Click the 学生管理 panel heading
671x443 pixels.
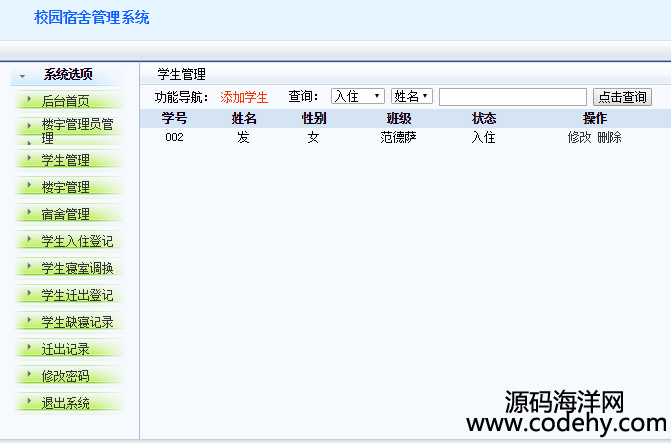point(181,74)
